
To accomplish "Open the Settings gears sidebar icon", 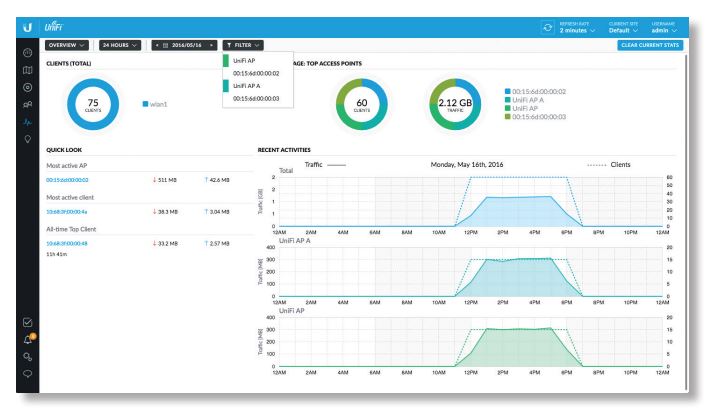I will click(x=27, y=357).
